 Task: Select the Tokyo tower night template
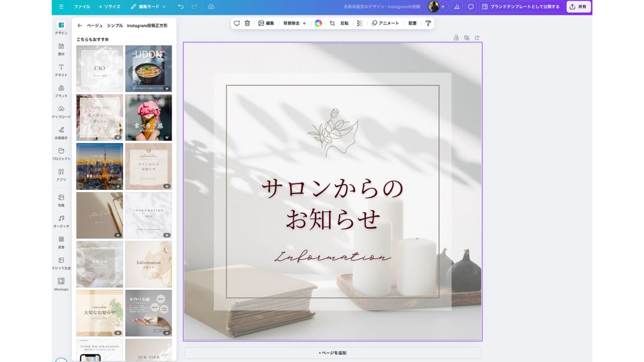pyautogui.click(x=100, y=166)
